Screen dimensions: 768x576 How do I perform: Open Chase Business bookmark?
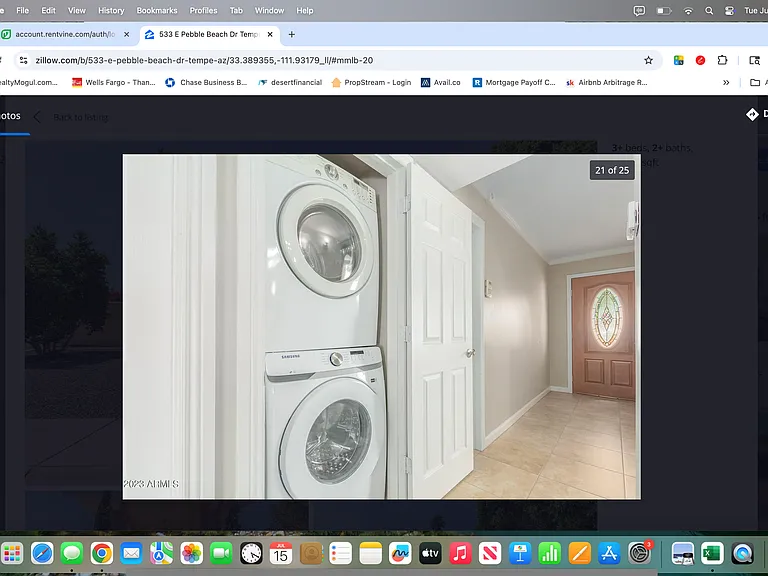(206, 82)
